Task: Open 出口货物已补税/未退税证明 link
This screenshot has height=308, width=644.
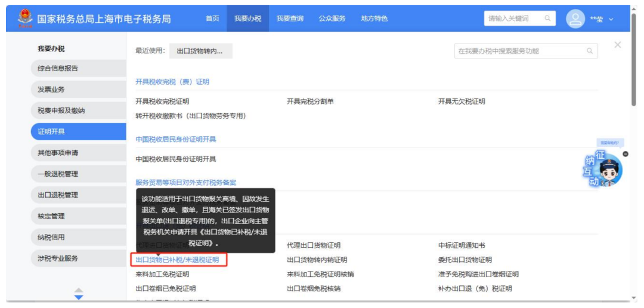Action: click(x=177, y=260)
